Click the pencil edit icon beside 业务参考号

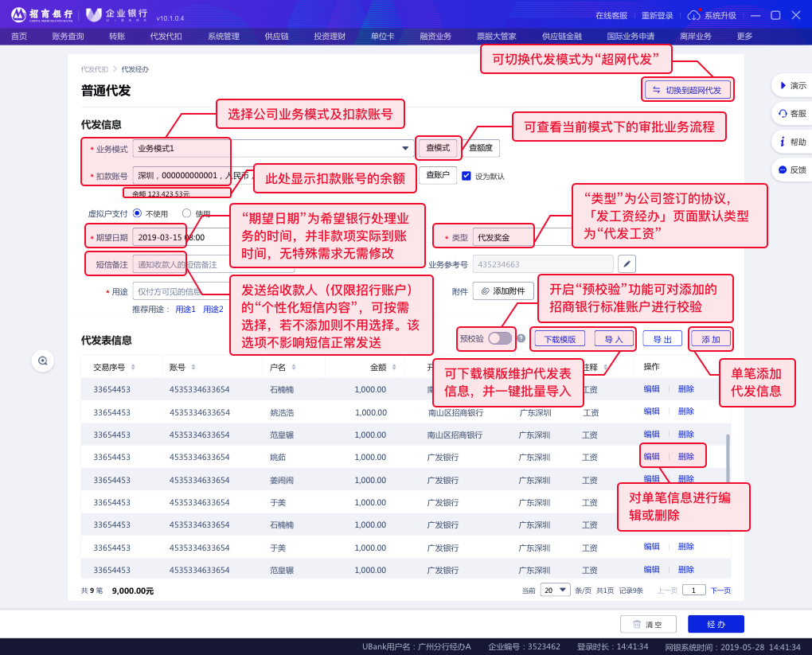click(x=627, y=264)
